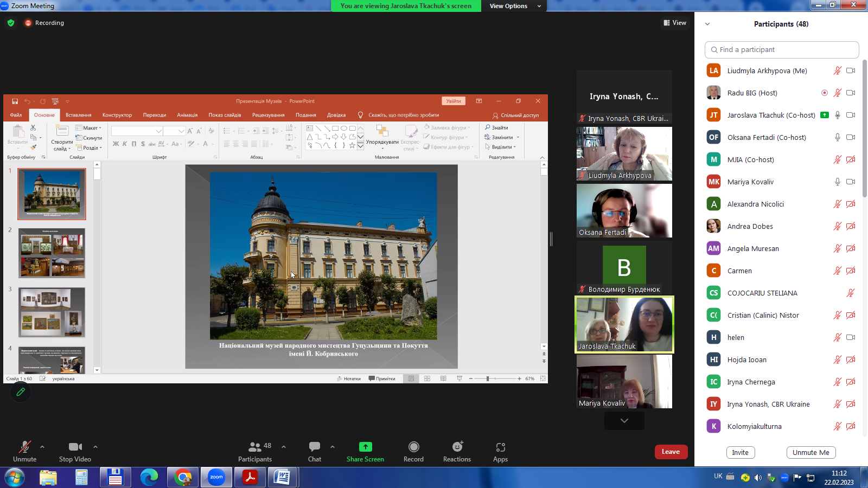
Task: Open the Apps icon in Zoom toolbar
Action: (500, 447)
